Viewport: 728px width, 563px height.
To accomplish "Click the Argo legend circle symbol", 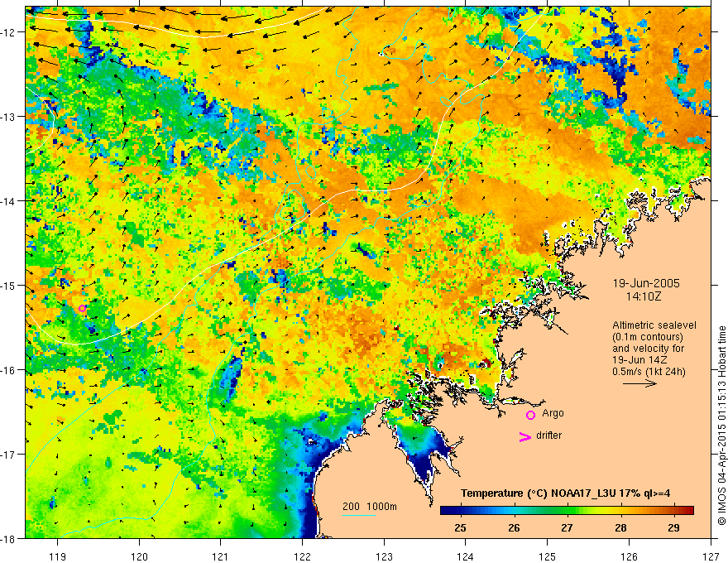I will click(530, 415).
